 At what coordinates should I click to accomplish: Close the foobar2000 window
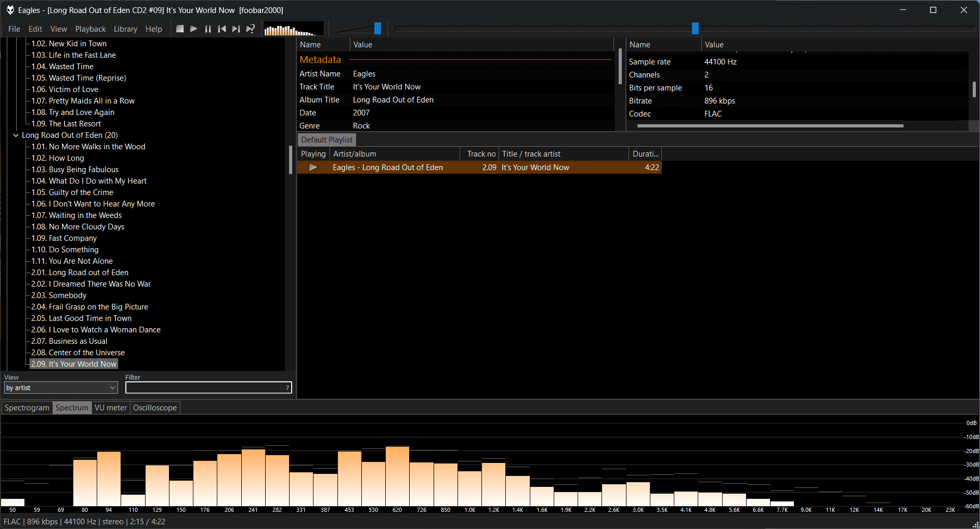pyautogui.click(x=964, y=10)
